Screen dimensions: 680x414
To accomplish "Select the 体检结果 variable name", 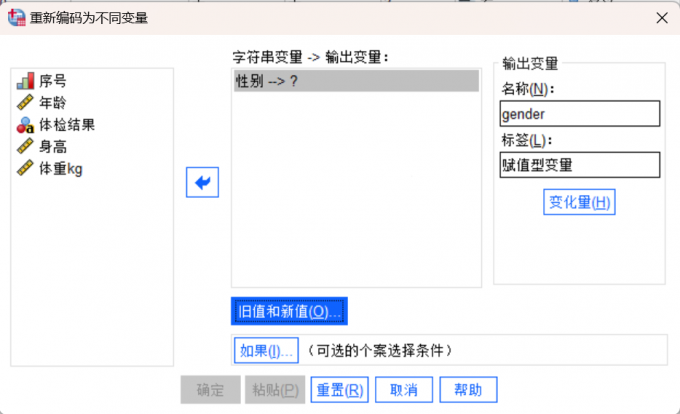I will [67, 125].
